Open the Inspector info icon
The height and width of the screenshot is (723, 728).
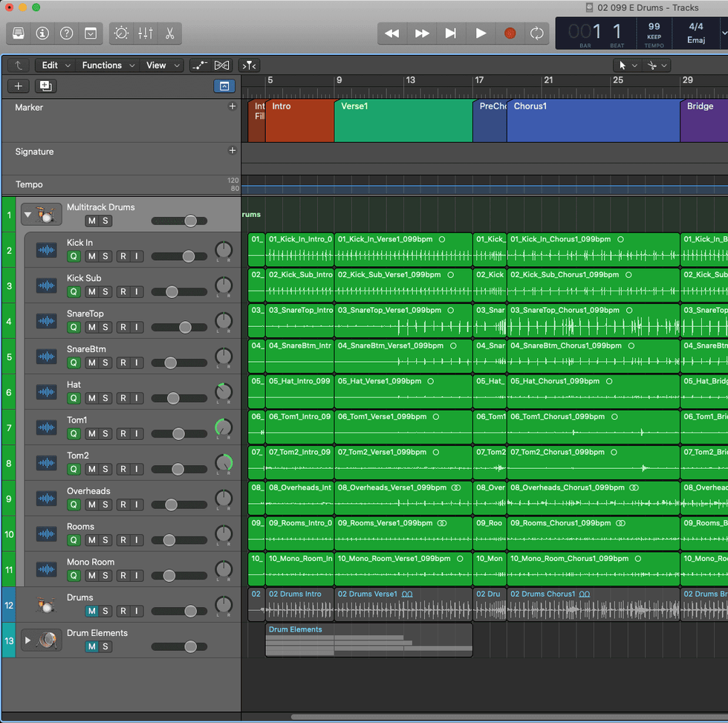click(x=42, y=33)
